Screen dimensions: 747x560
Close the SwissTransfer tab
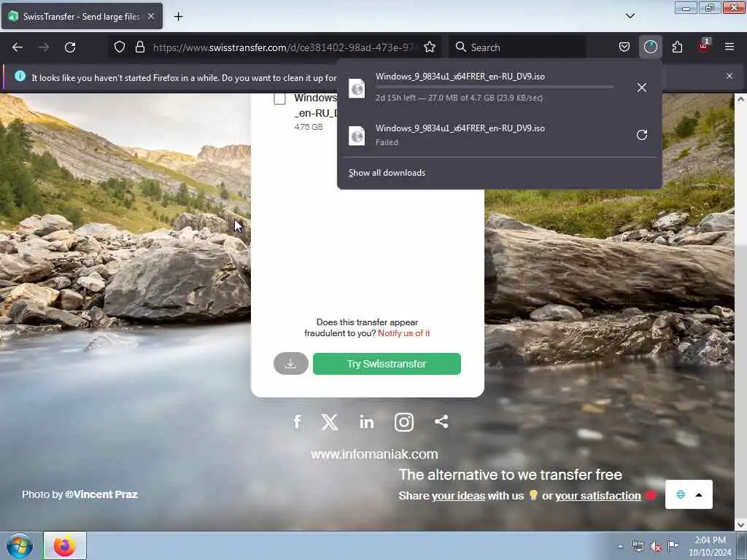pyautogui.click(x=151, y=16)
